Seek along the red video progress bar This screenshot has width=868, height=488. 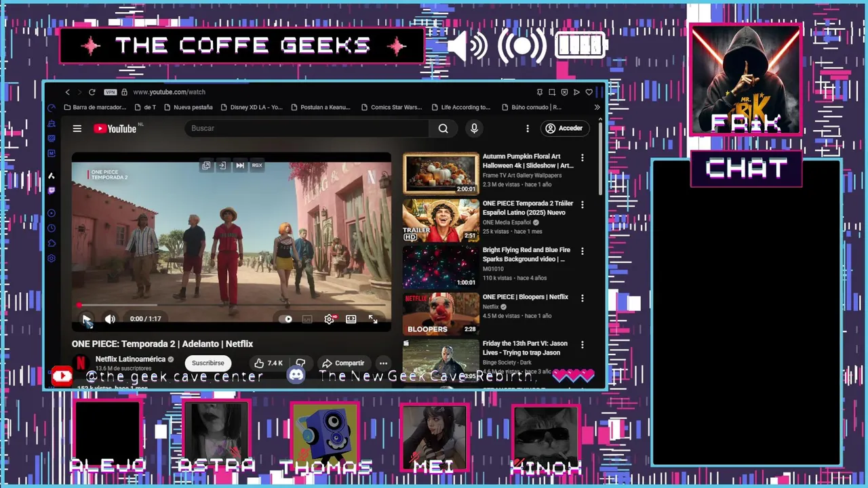coord(232,305)
